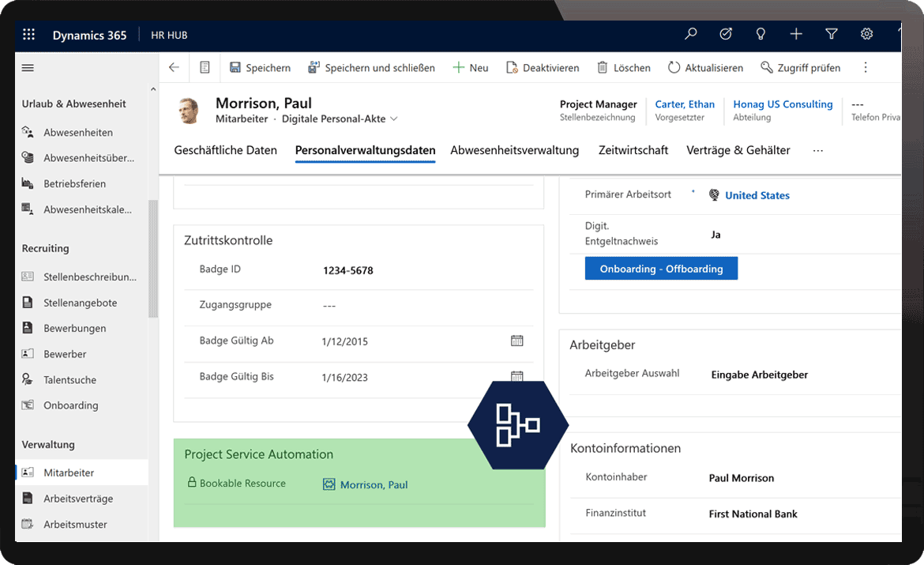Click Speichern in the command bar
Viewport: 924px width, 565px height.
(x=260, y=68)
